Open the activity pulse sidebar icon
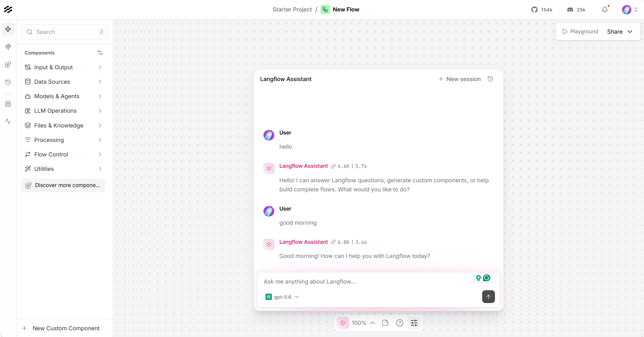The height and width of the screenshot is (337, 644). point(8,121)
